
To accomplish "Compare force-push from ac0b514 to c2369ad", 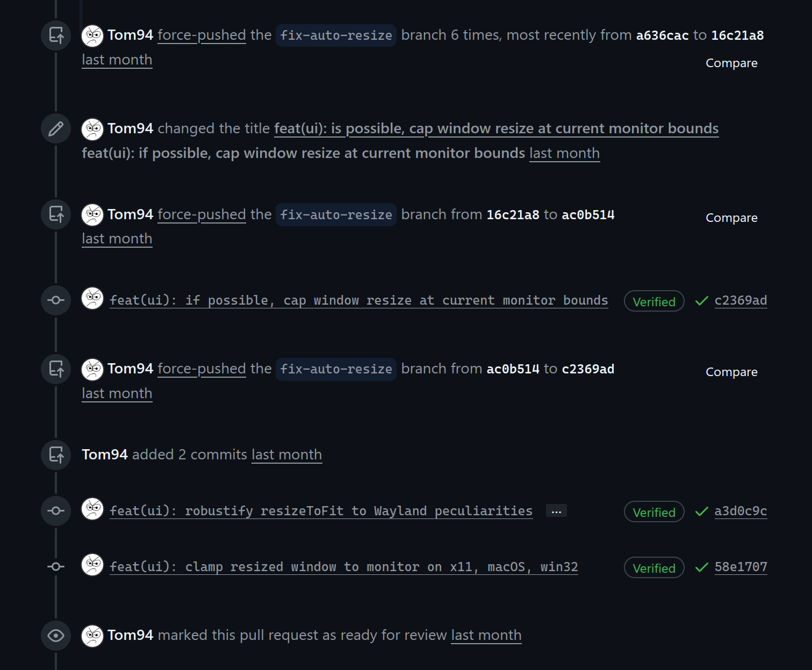I will click(731, 372).
